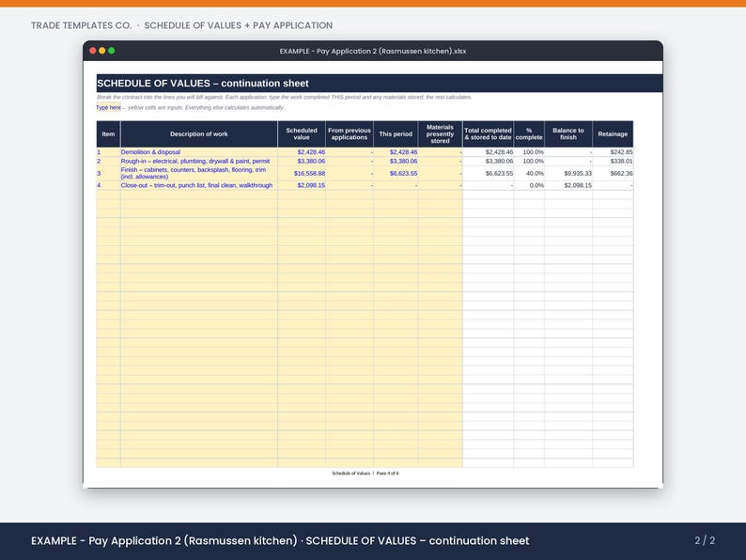Screen dimensions: 746x560
Task: Click the 'Rough-in – electrical, plumbing' description cell
Action: point(199,162)
